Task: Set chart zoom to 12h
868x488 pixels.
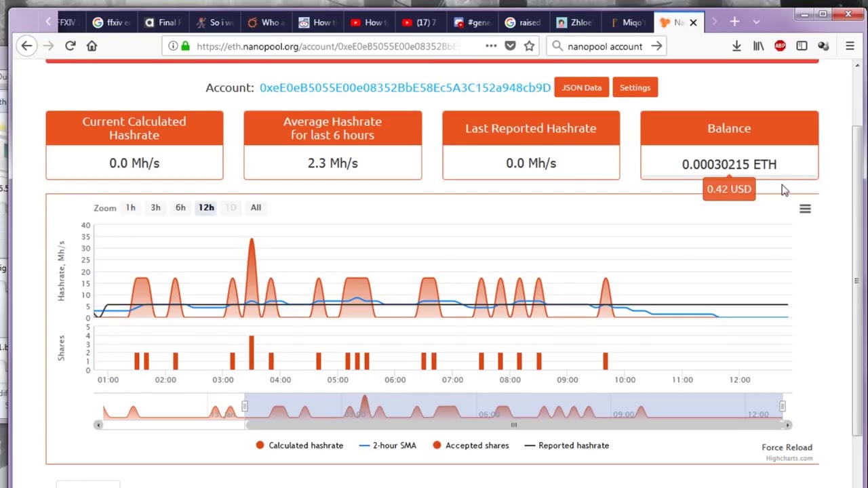Action: tap(206, 207)
